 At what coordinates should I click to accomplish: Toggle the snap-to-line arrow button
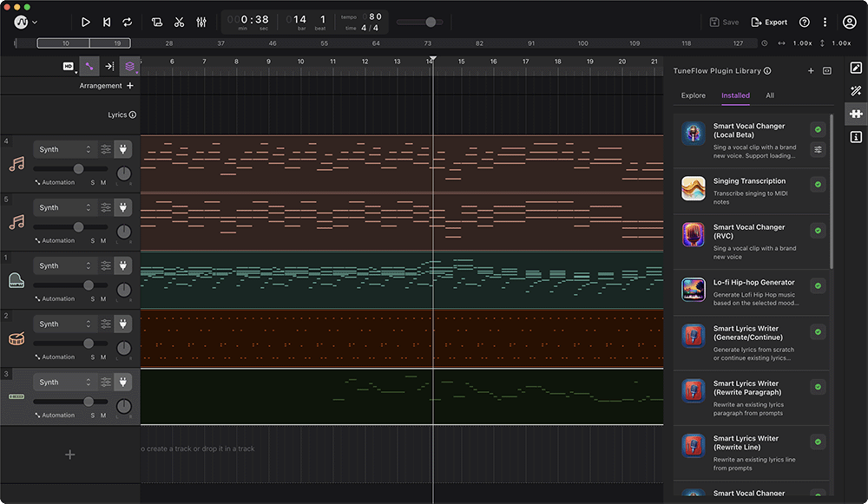(x=109, y=67)
